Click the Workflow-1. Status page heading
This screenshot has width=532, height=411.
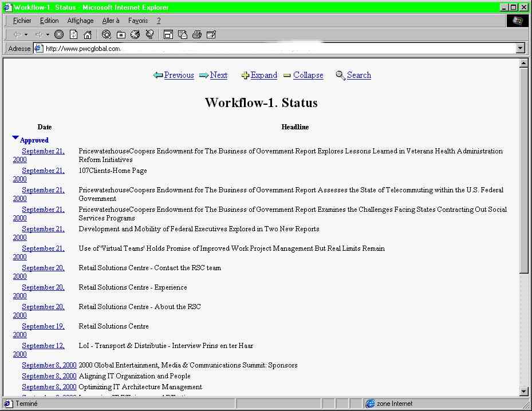coord(261,102)
